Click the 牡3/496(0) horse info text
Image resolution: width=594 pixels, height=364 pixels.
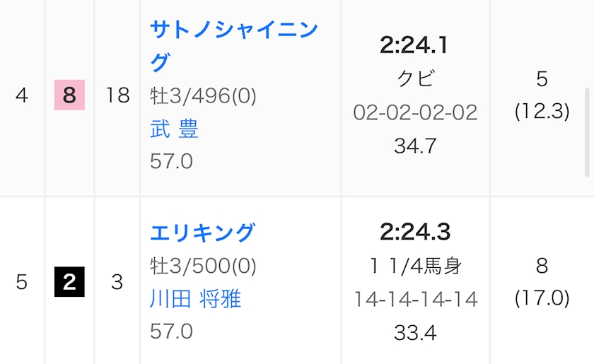click(203, 96)
